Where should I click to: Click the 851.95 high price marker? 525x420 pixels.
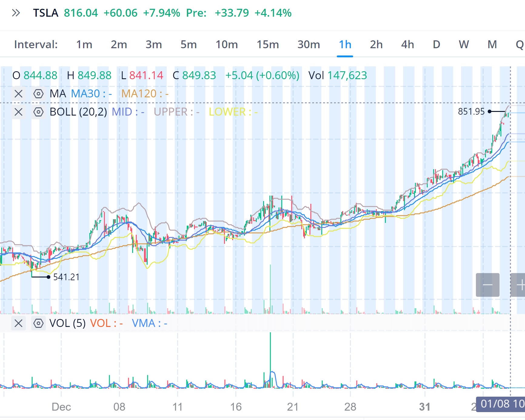[x=471, y=112]
